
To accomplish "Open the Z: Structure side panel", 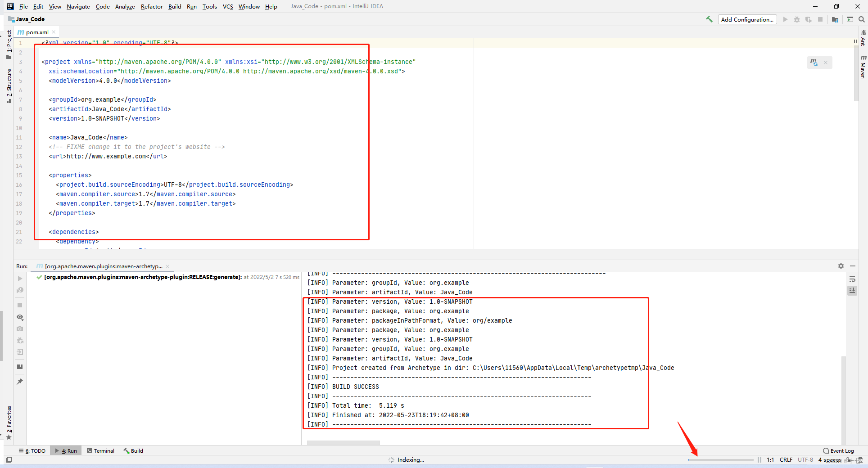I will tap(9, 86).
